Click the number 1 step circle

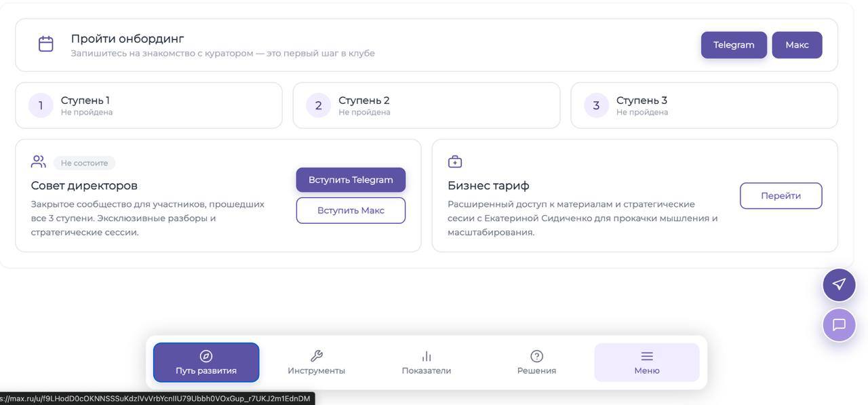pos(41,106)
